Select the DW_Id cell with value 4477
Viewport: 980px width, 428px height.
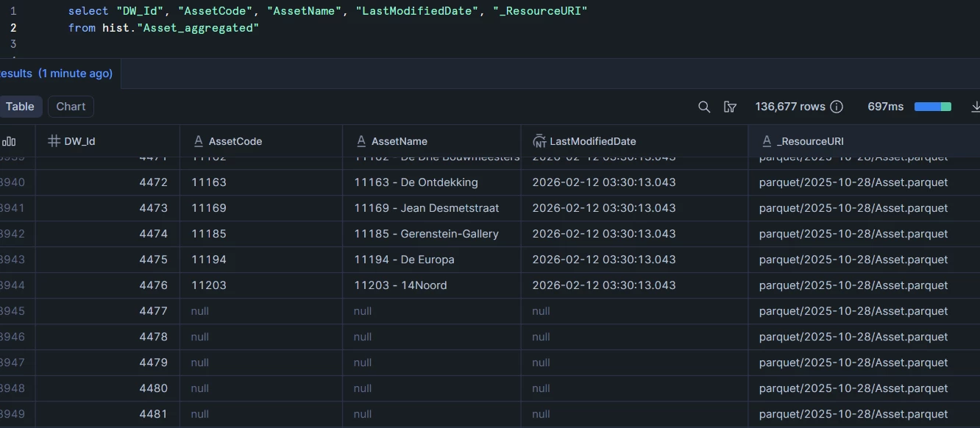[153, 311]
